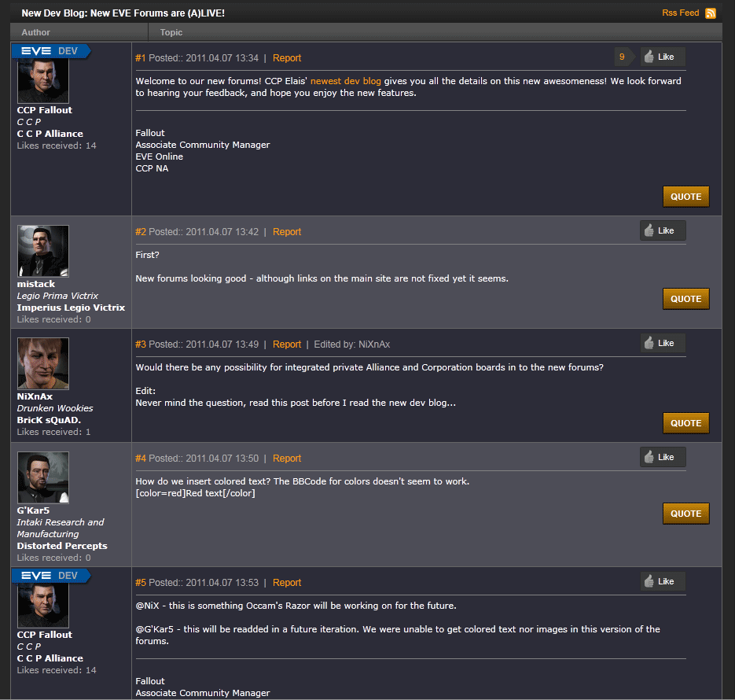Click the EVE DEV badge on post #5
735x700 pixels.
[50, 576]
